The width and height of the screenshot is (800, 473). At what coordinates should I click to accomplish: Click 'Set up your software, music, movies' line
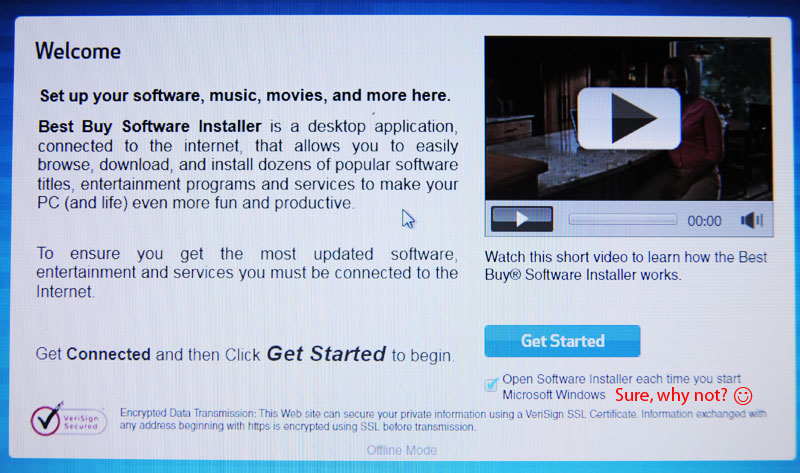245,95
